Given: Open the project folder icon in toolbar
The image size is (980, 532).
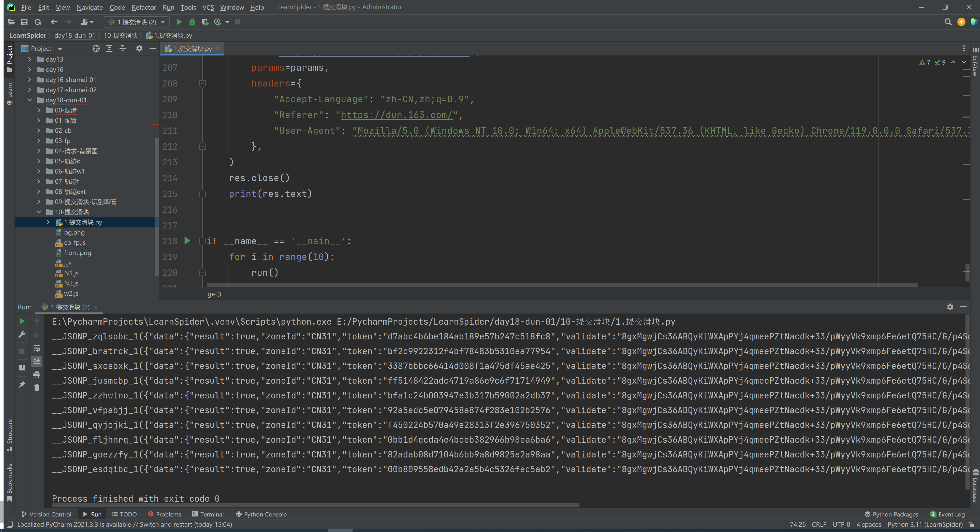Looking at the screenshot, I should point(11,22).
